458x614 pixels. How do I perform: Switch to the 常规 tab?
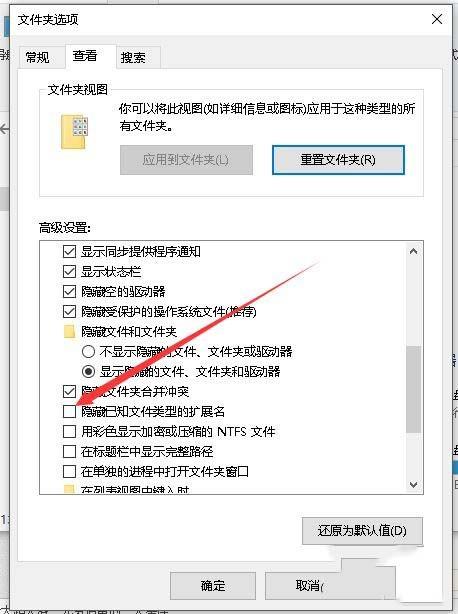(38, 58)
